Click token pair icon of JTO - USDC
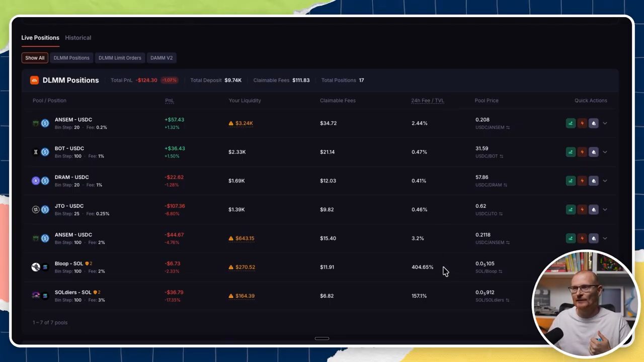Image resolution: width=644 pixels, height=362 pixels. tap(40, 209)
